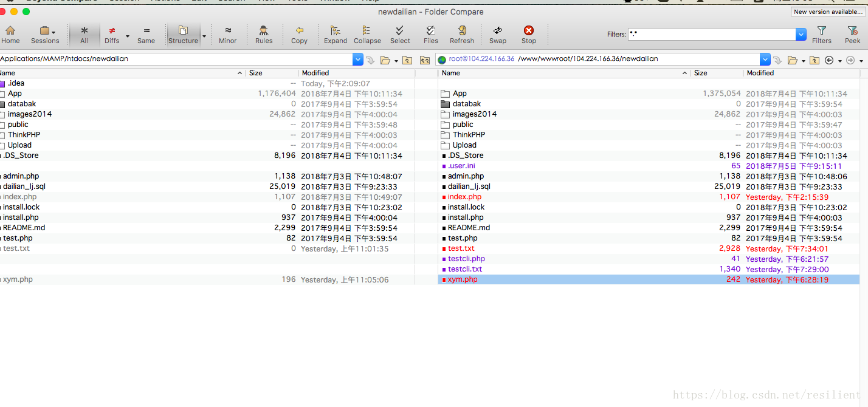
Task: Copy selection via the Copy toolbar button
Action: [x=299, y=35]
